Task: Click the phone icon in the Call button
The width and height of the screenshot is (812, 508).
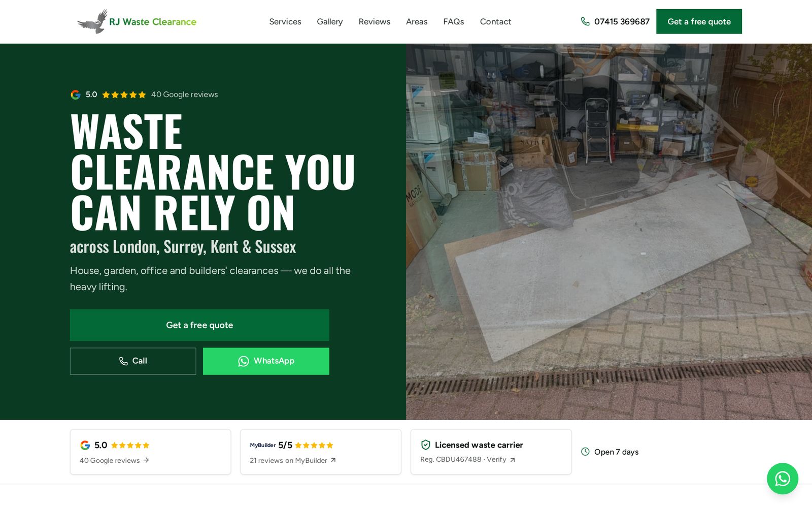Action: (x=123, y=361)
